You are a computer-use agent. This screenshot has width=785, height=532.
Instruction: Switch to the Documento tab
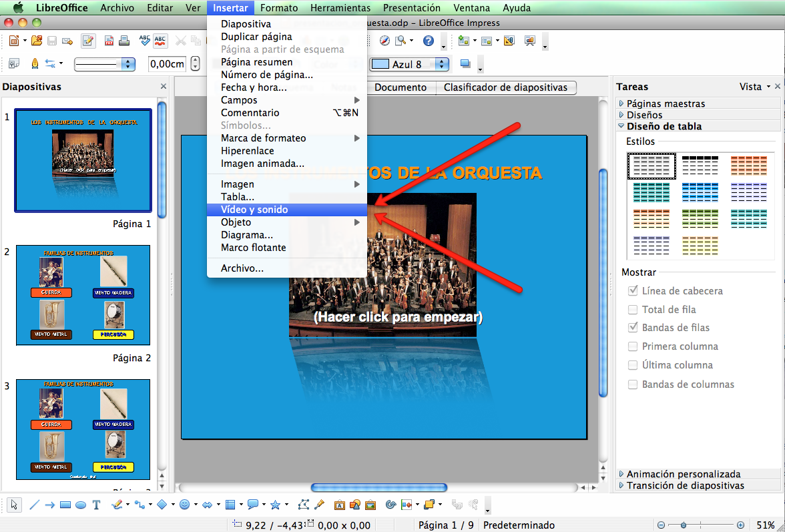[401, 87]
